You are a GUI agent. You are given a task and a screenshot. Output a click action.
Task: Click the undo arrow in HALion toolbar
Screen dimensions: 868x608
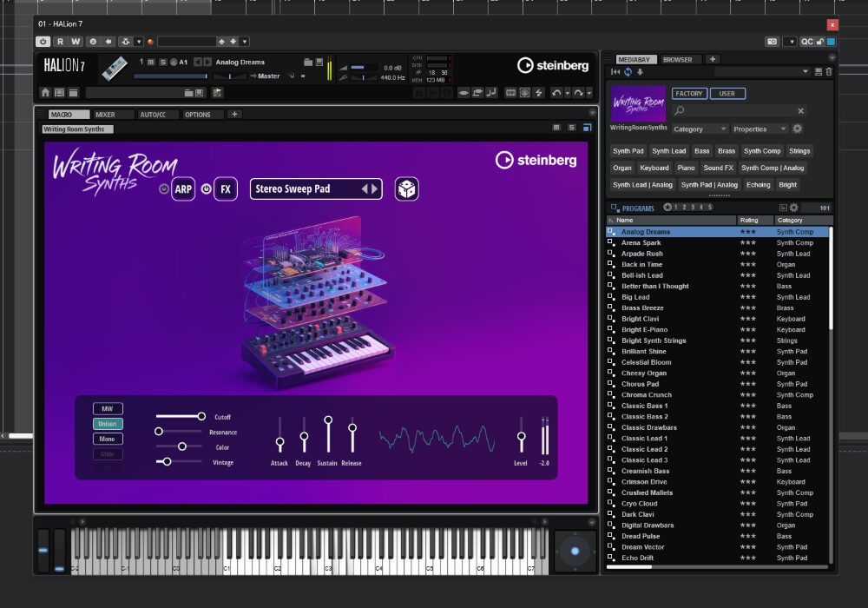(556, 92)
